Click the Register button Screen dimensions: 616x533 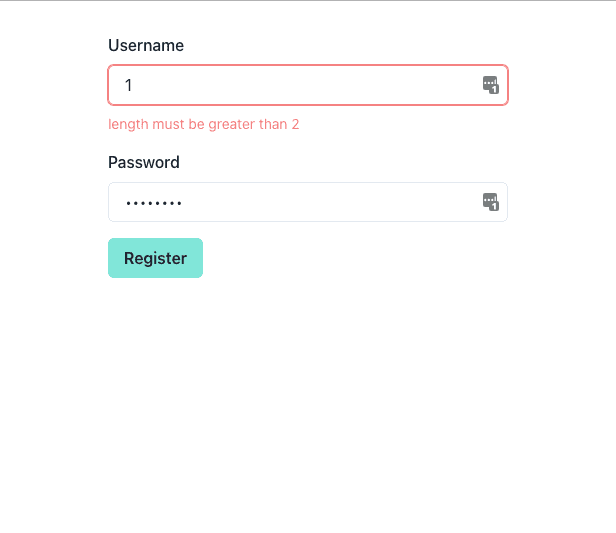pos(155,258)
